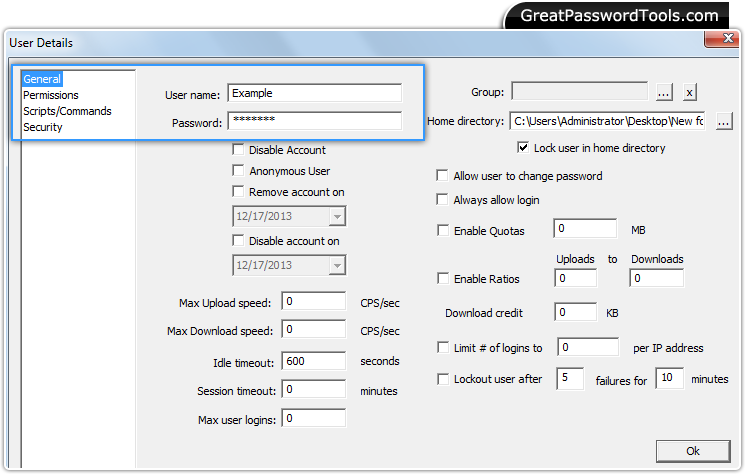Image resolution: width=745 pixels, height=474 pixels.
Task: Enable the Disable Account checkbox
Action: (x=238, y=150)
